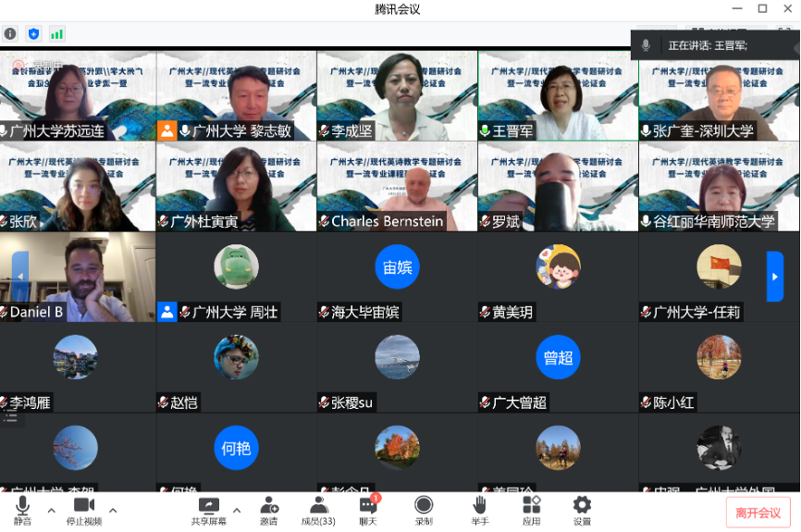Screen dimensions: 801x532
Task: Click 离开会议 to leave meeting
Action: pyautogui.click(x=757, y=513)
